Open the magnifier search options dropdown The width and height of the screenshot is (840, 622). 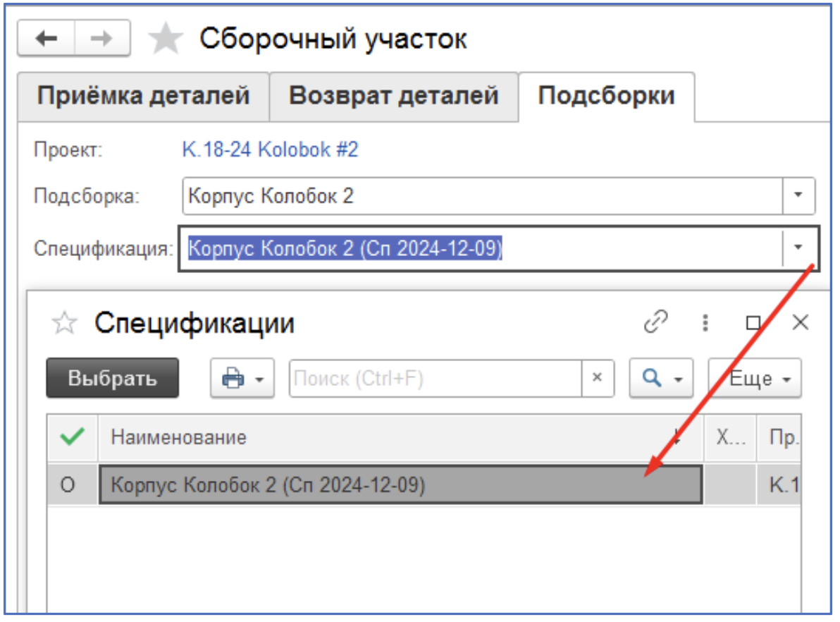(x=661, y=379)
